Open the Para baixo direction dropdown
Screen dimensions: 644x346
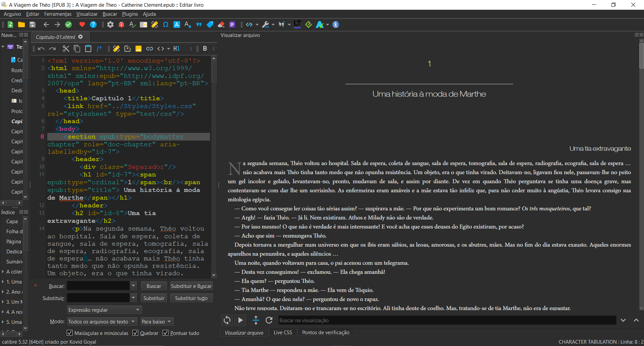point(157,322)
